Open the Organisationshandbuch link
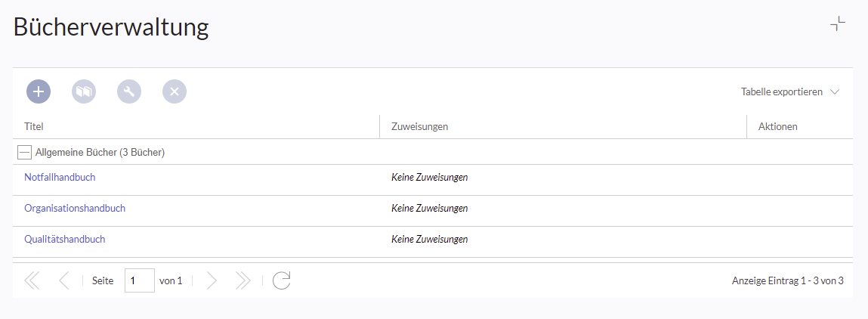Screen dimensions: 868x319 click(x=75, y=208)
